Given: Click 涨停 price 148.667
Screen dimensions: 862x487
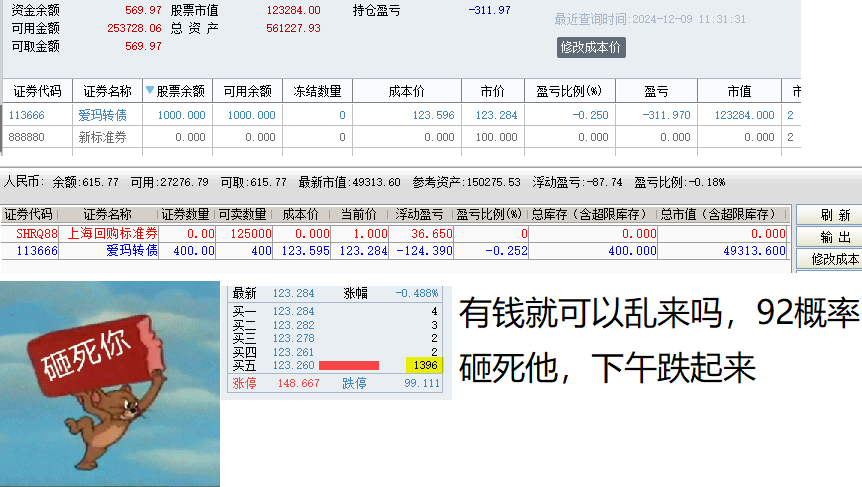Looking at the screenshot, I should (x=299, y=384).
